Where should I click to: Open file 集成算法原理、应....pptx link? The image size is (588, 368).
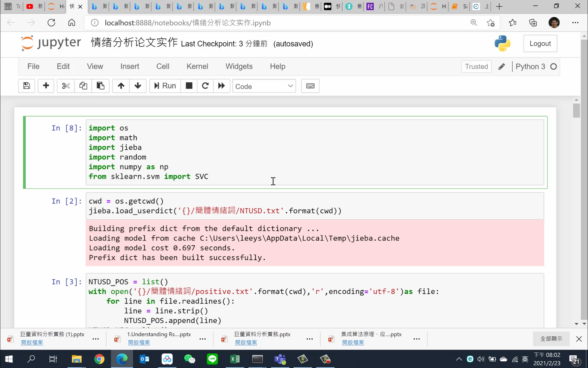[x=353, y=342]
